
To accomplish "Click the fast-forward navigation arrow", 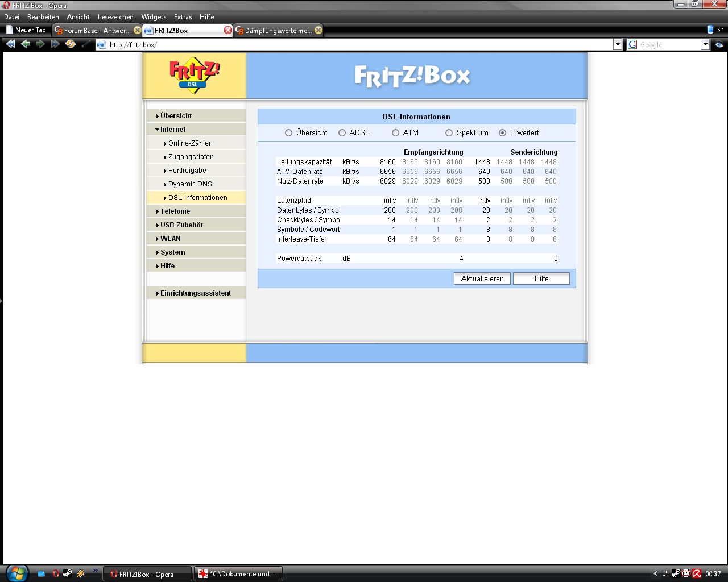I will [55, 44].
